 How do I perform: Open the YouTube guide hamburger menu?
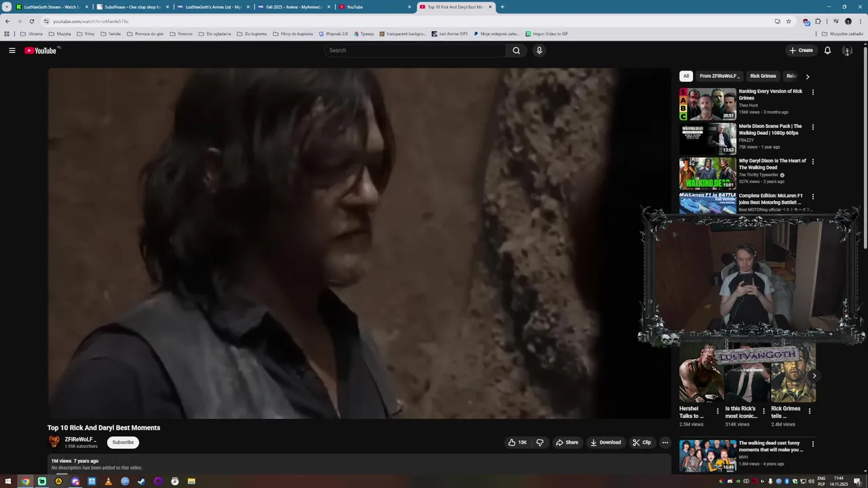click(12, 50)
